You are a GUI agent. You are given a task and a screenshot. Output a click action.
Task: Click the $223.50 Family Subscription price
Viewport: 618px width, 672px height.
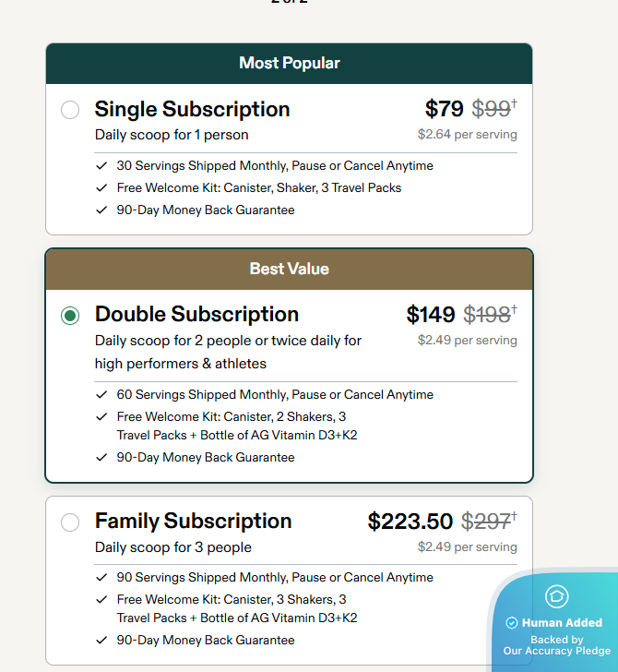(410, 522)
